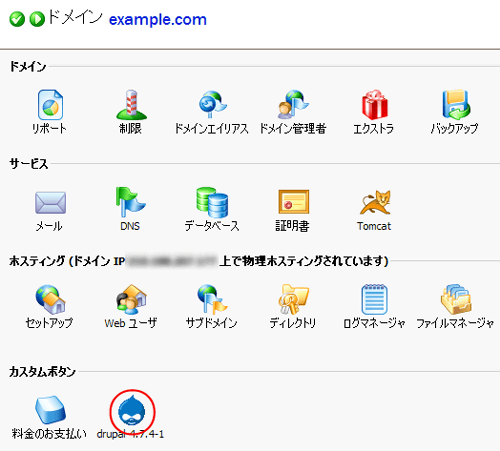Screen dimensions: 500x451
Task: Open the データベース database icon
Action: (x=212, y=202)
